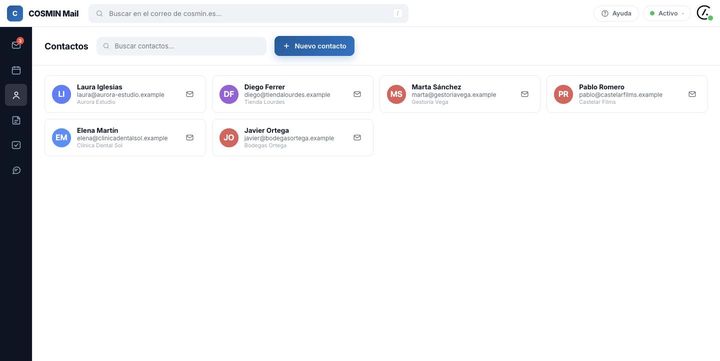Click the Tienda Lourdes company label

click(x=264, y=102)
